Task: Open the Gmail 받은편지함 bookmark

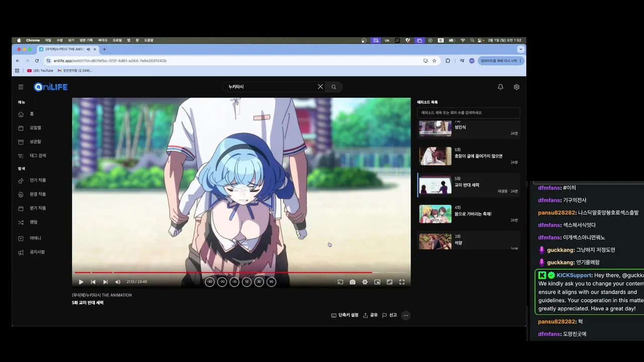Action: (75, 70)
